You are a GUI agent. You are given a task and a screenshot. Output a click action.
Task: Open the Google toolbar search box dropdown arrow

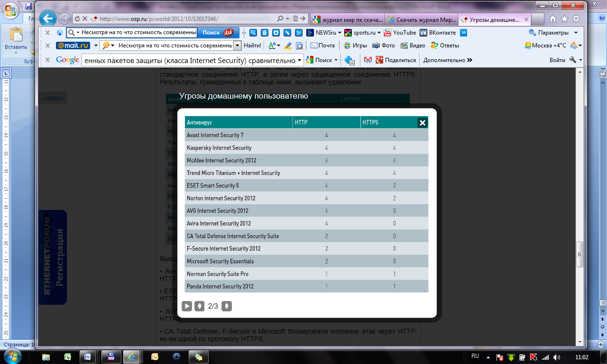299,60
